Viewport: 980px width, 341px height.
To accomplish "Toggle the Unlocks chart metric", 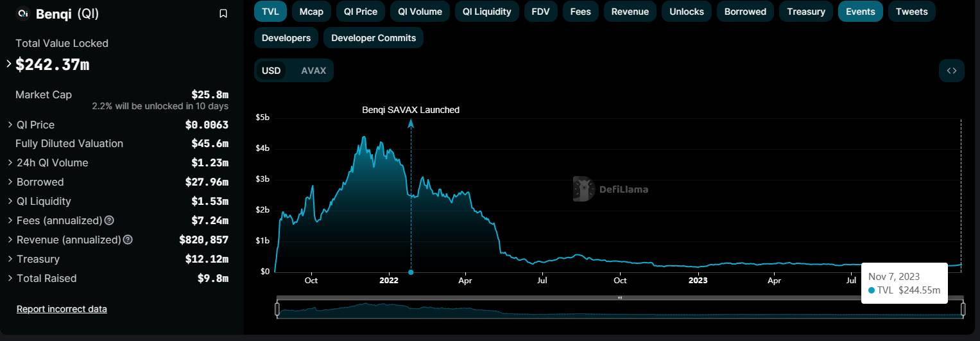I will (687, 12).
